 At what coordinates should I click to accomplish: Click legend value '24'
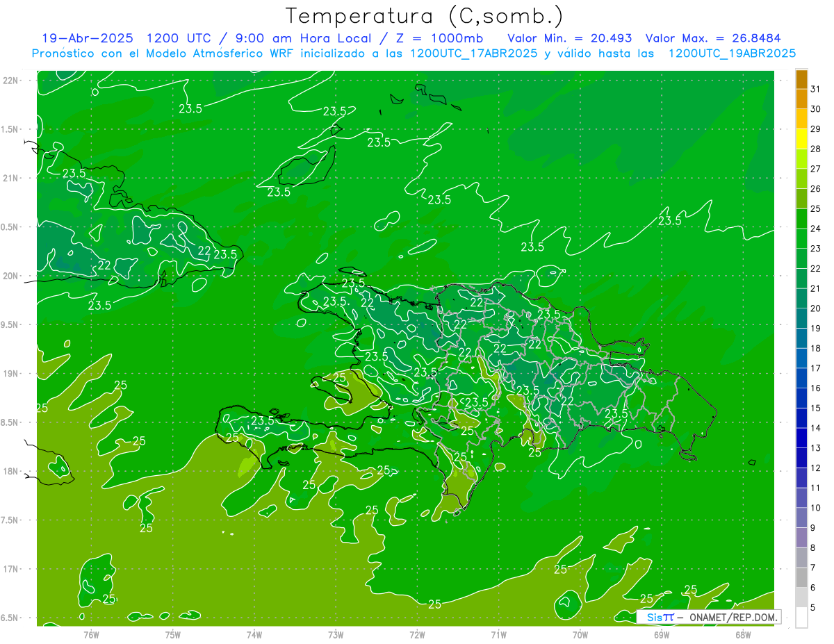coord(815,229)
